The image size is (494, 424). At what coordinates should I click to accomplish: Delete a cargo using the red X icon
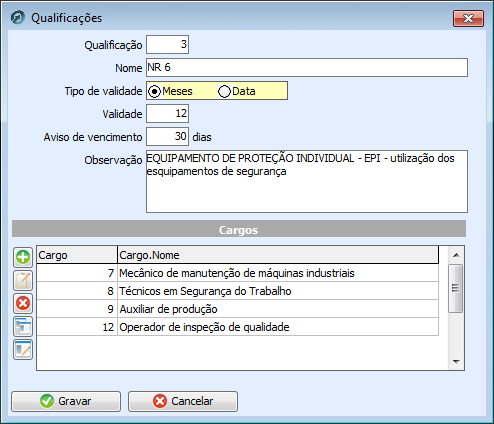point(23,303)
